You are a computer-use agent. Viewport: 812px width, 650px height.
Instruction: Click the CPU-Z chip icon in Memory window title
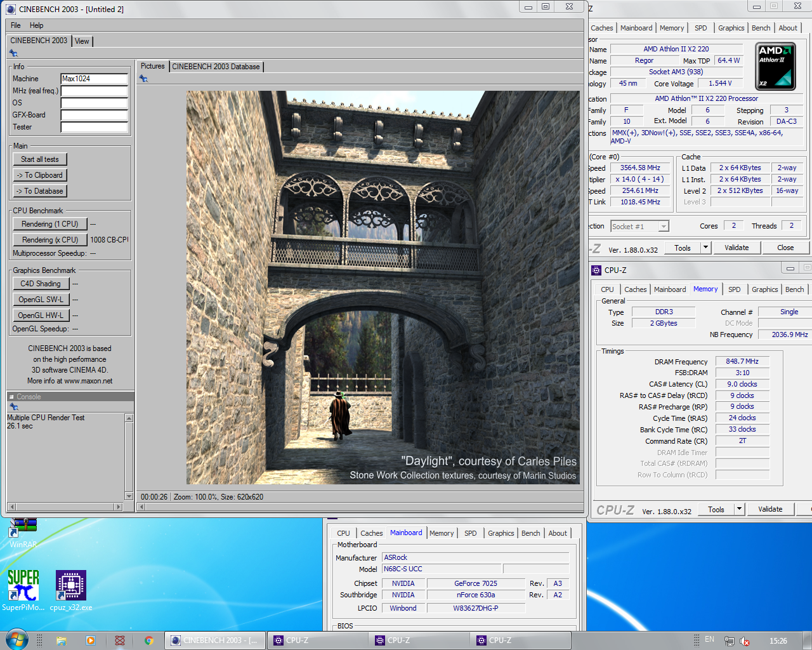pos(596,270)
